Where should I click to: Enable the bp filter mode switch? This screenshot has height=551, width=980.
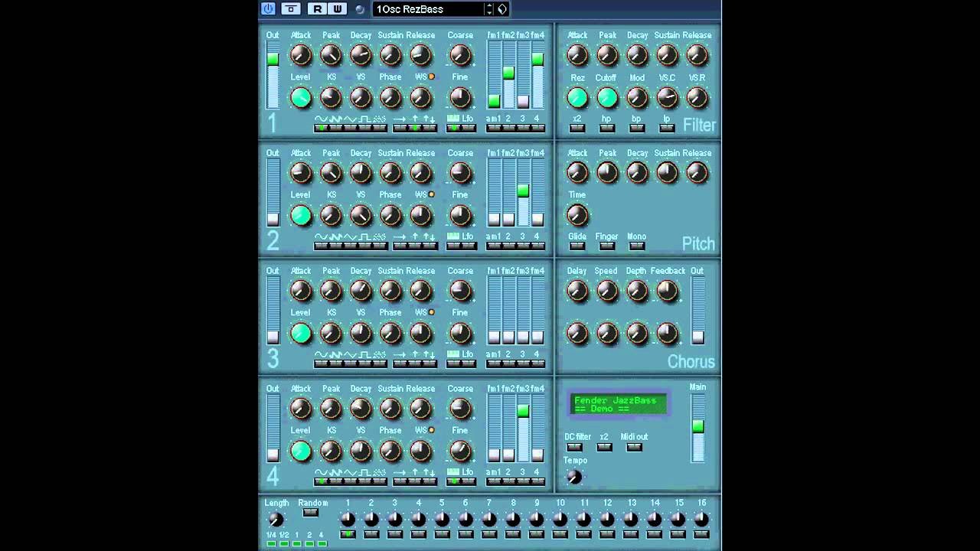point(637,128)
